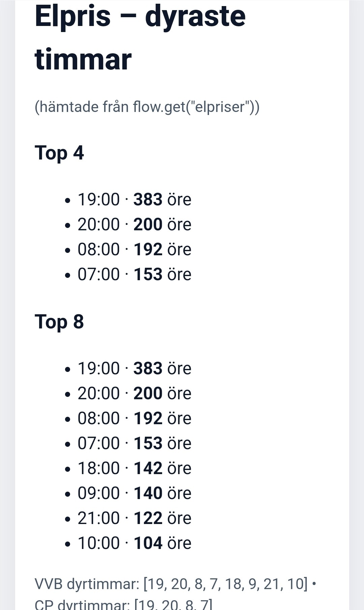
Task: Click the 10:00 time in the last row
Action: click(x=98, y=543)
